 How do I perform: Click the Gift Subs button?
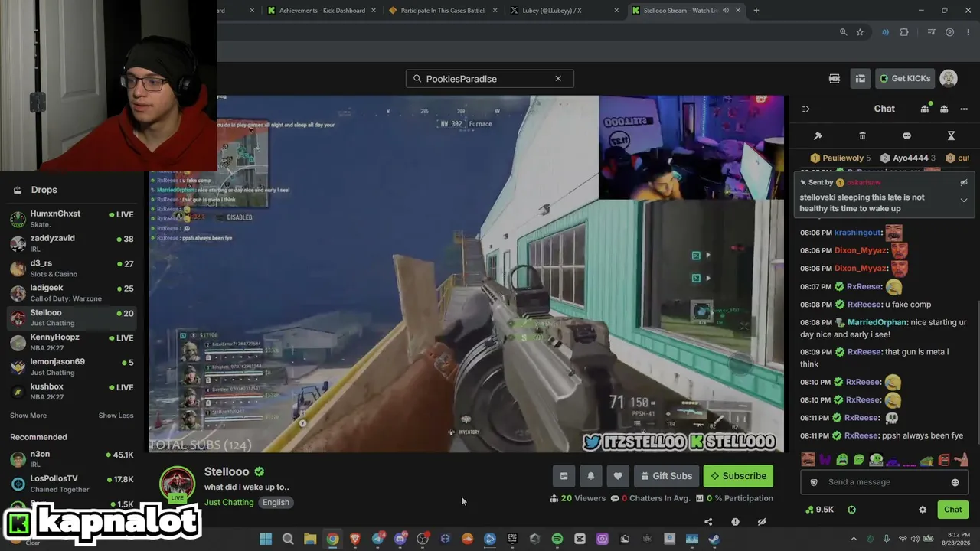(665, 476)
